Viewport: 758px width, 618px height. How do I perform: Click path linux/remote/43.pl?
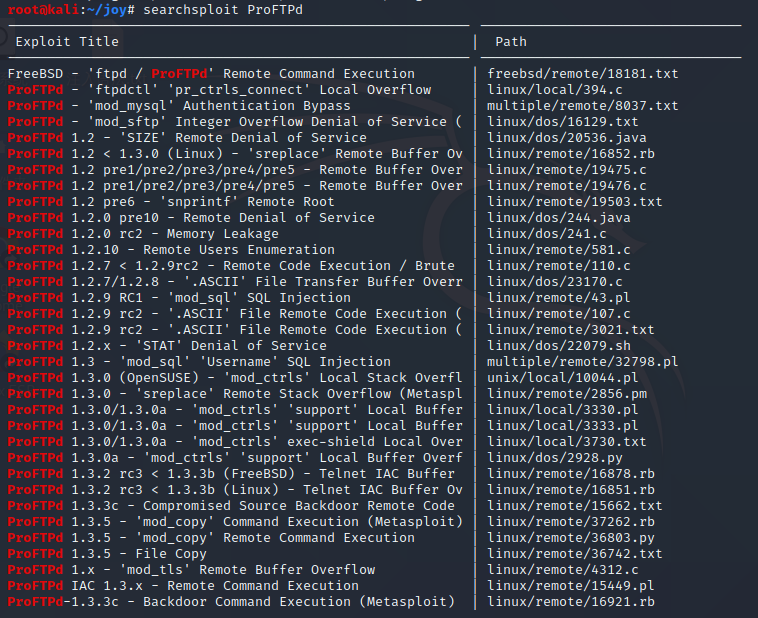(559, 297)
